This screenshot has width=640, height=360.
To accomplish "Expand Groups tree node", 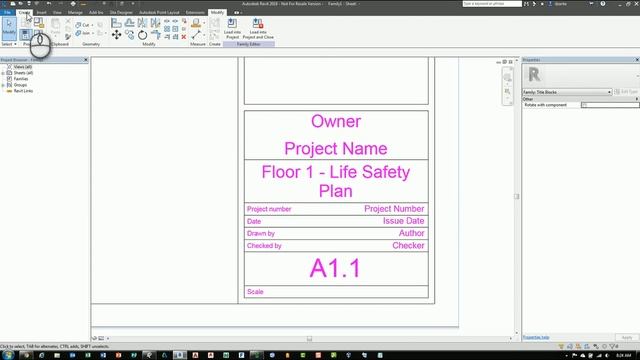I will tap(3, 85).
